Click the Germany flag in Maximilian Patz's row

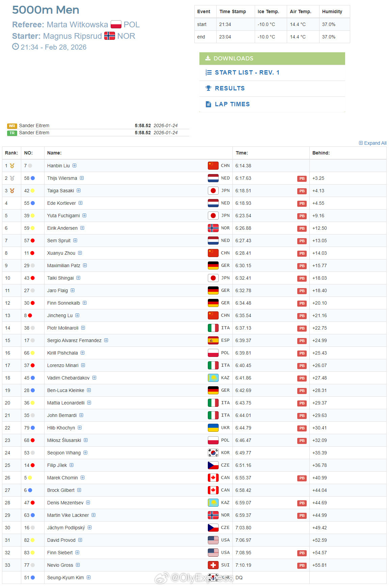click(213, 265)
